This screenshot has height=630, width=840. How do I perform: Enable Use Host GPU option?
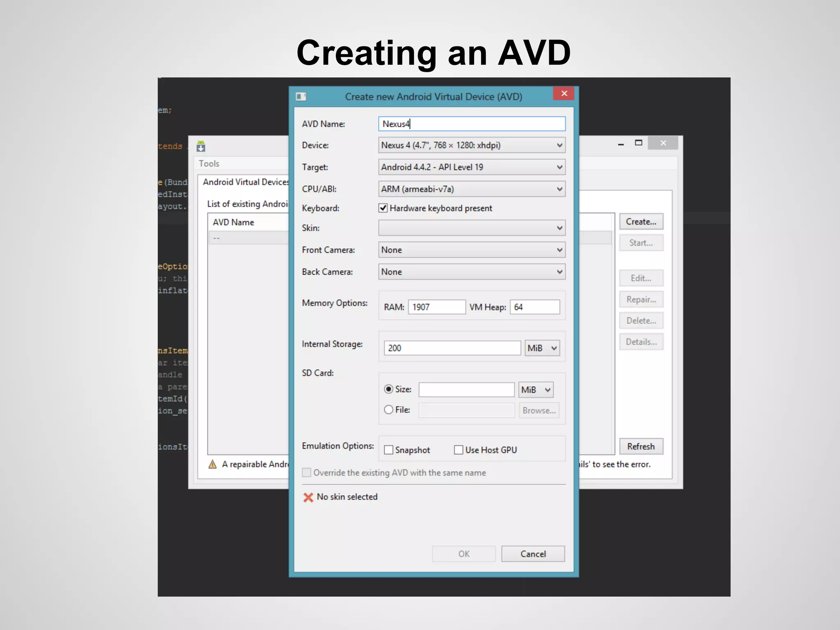coord(459,450)
